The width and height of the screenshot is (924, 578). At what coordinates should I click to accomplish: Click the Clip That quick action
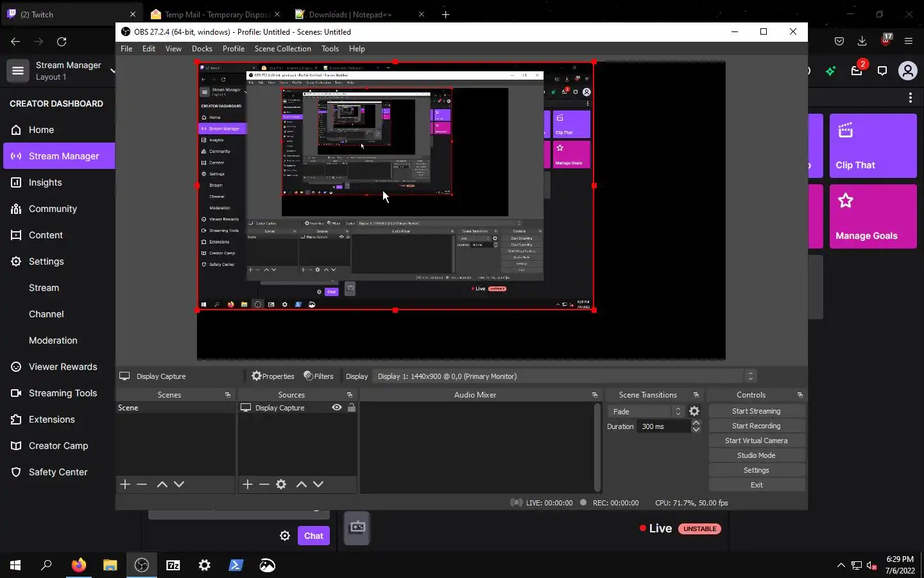pyautogui.click(x=873, y=146)
